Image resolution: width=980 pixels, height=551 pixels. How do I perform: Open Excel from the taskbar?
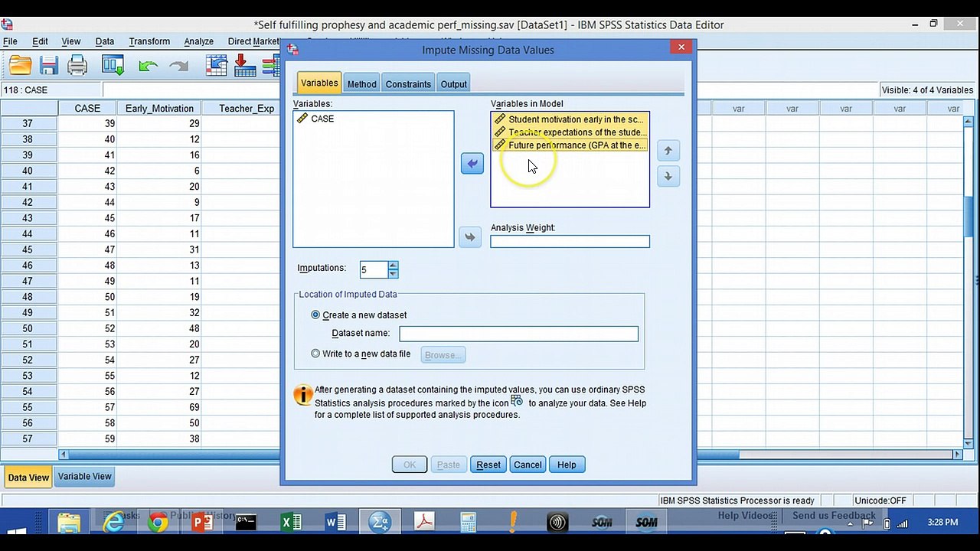(291, 523)
